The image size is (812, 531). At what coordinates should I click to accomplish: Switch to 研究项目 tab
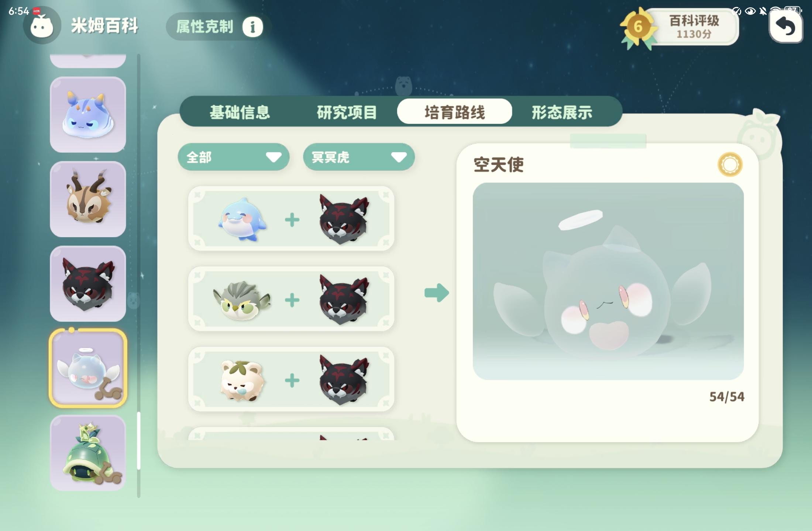pyautogui.click(x=347, y=112)
